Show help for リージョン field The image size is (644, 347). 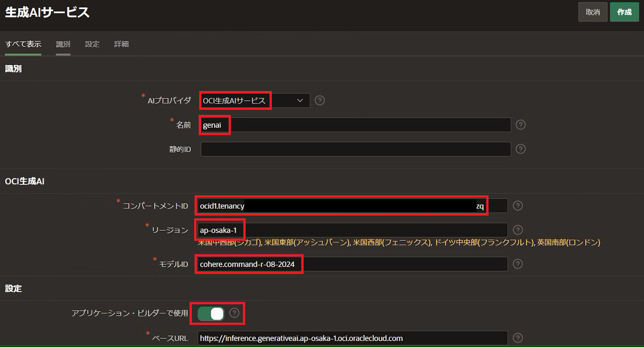pyautogui.click(x=517, y=230)
